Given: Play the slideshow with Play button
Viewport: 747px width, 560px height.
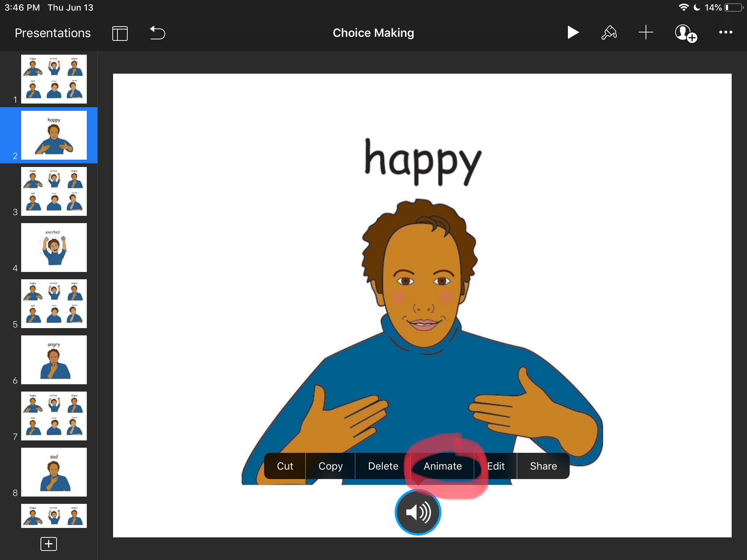Looking at the screenshot, I should tap(573, 33).
